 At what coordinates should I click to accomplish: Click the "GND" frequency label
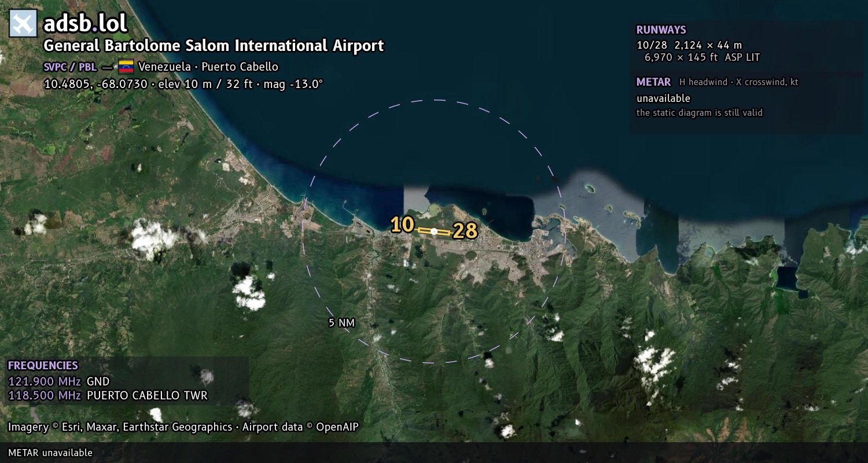98,381
